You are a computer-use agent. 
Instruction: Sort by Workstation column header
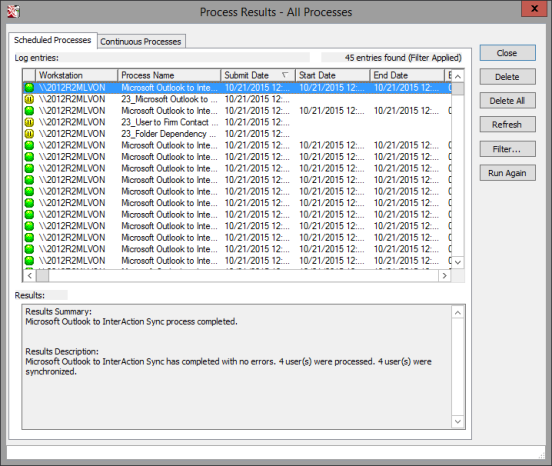click(x=76, y=75)
